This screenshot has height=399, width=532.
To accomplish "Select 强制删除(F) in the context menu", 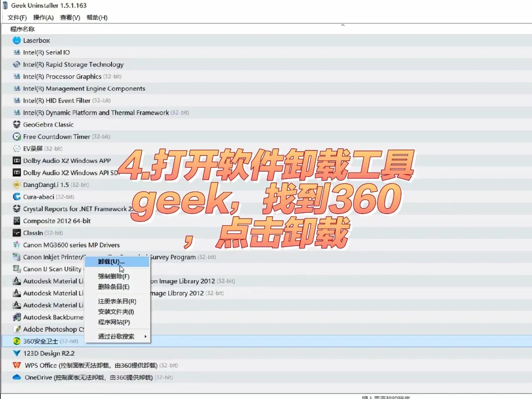I will click(114, 276).
